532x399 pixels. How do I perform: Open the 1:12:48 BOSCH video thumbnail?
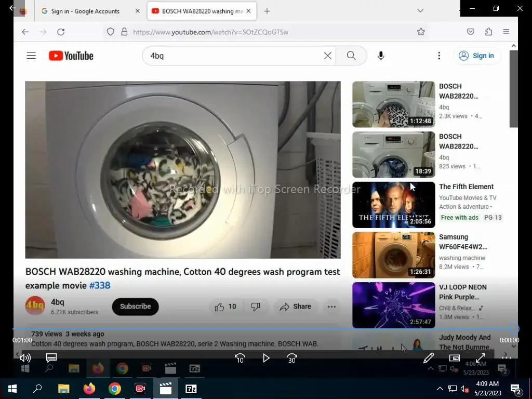394,104
